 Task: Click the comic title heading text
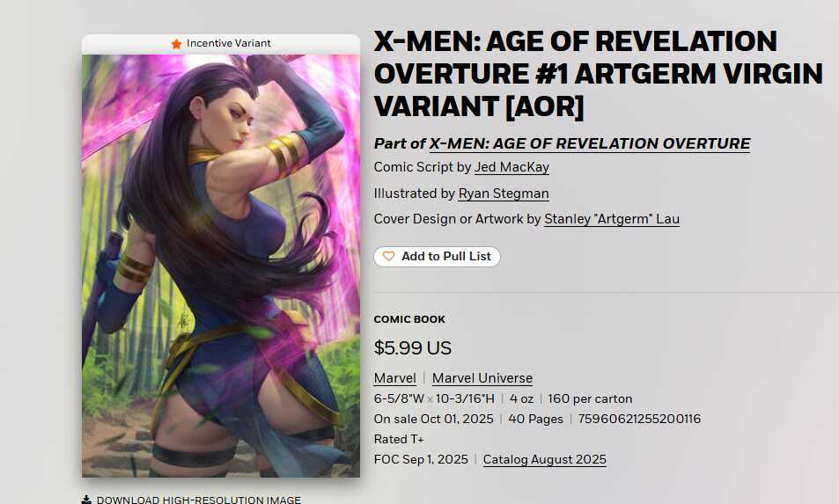click(x=598, y=74)
